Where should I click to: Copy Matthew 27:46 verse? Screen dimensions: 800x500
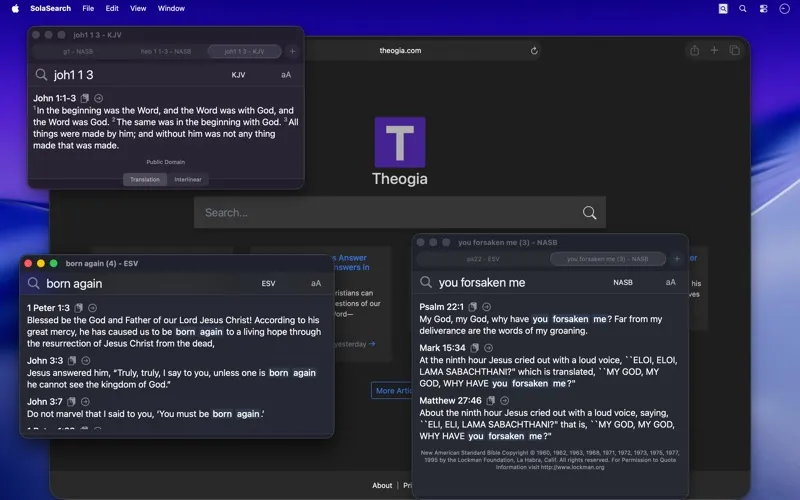pyautogui.click(x=491, y=401)
